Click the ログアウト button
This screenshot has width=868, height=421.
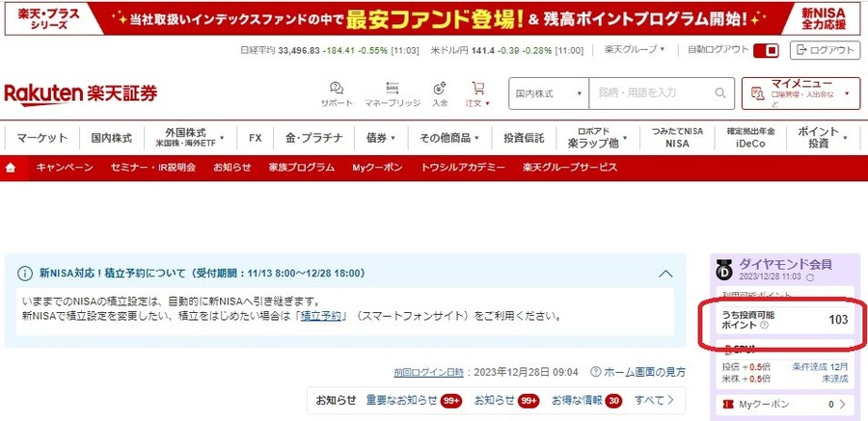click(825, 50)
